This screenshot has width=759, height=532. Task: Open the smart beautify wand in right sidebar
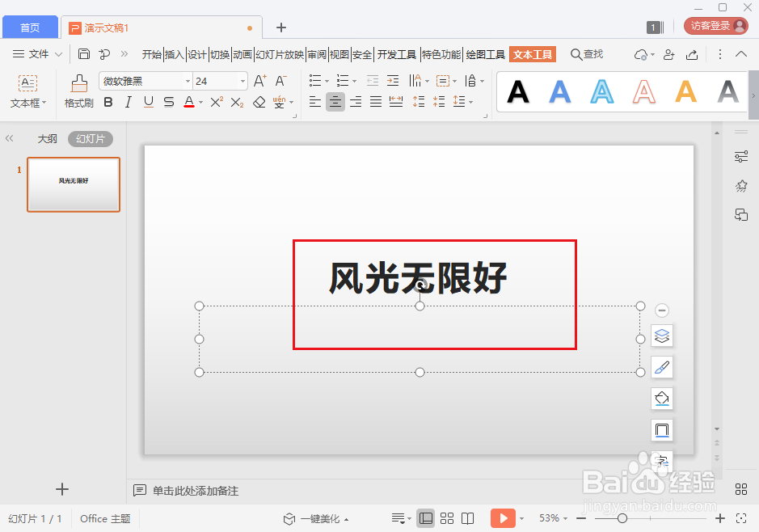click(741, 185)
